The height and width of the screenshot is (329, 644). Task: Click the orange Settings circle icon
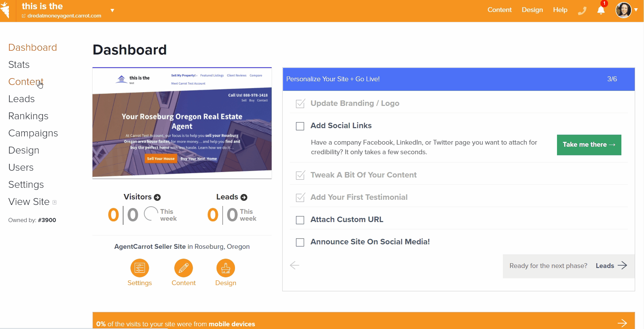point(139,268)
